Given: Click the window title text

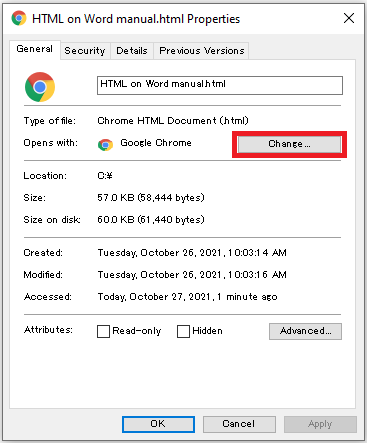Looking at the screenshot, I should pos(136,19).
